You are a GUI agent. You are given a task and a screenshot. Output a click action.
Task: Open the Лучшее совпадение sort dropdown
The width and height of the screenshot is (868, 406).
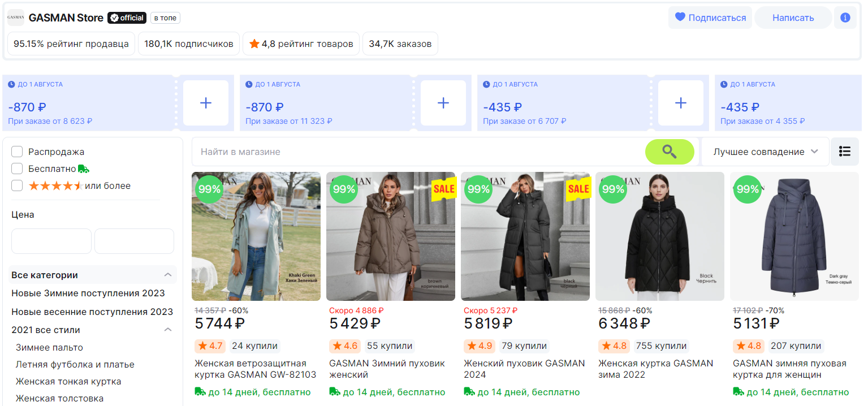[766, 152]
